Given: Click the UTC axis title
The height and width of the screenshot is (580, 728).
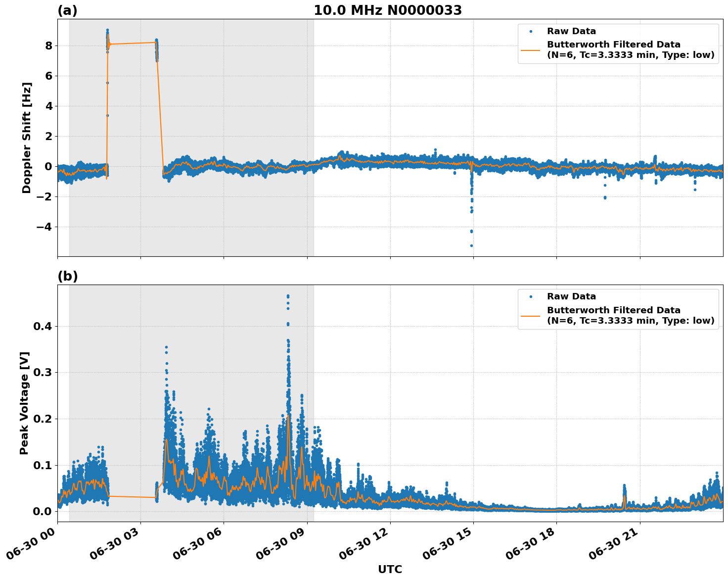Looking at the screenshot, I should point(390,569).
